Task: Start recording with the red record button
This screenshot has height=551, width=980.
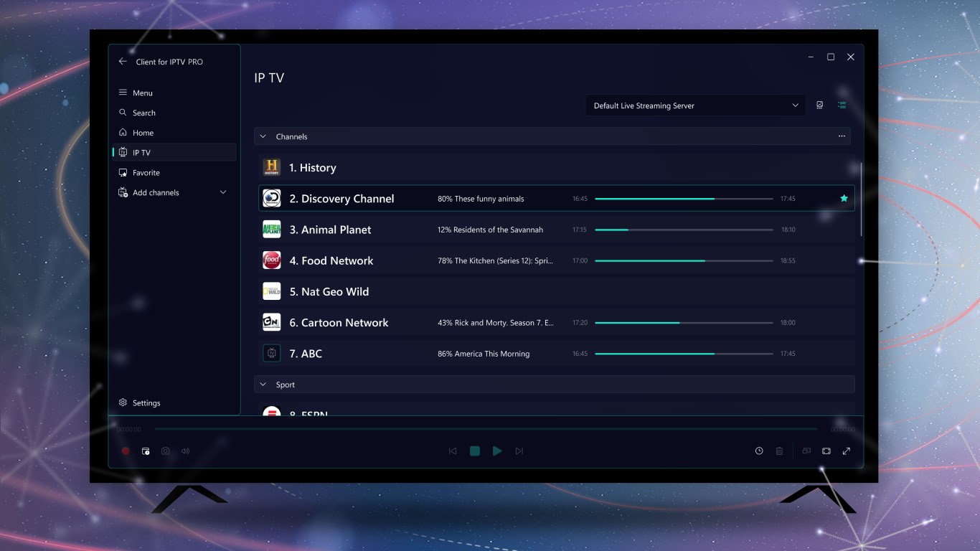Action: (126, 451)
